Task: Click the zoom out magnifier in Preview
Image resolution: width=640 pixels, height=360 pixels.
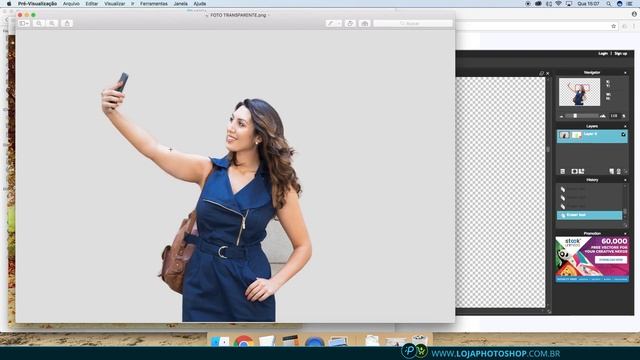Action: click(39, 24)
